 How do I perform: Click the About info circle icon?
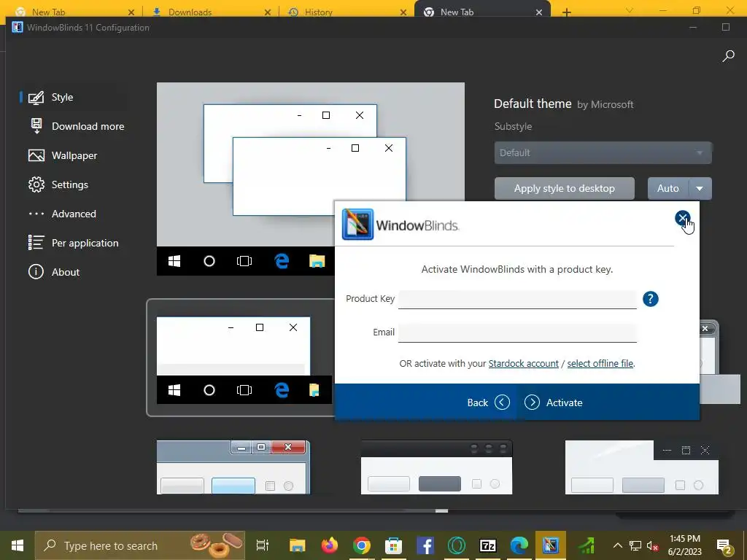point(36,272)
